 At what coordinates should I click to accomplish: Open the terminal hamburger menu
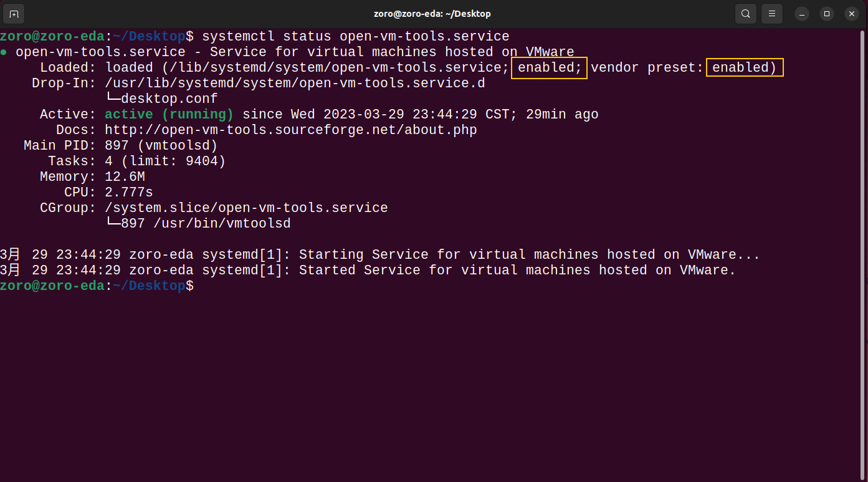(x=771, y=14)
